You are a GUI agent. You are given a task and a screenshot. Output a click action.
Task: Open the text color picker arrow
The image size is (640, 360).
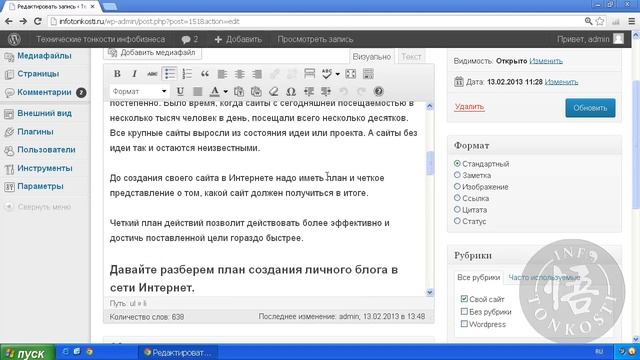pos(225,91)
